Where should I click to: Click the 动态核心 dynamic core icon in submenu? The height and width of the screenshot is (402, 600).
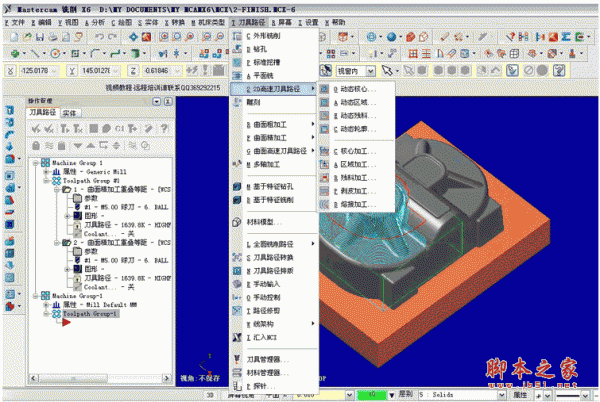point(324,89)
